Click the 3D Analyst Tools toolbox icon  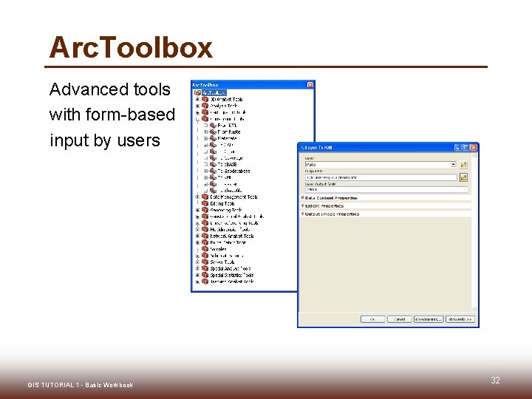click(205, 99)
